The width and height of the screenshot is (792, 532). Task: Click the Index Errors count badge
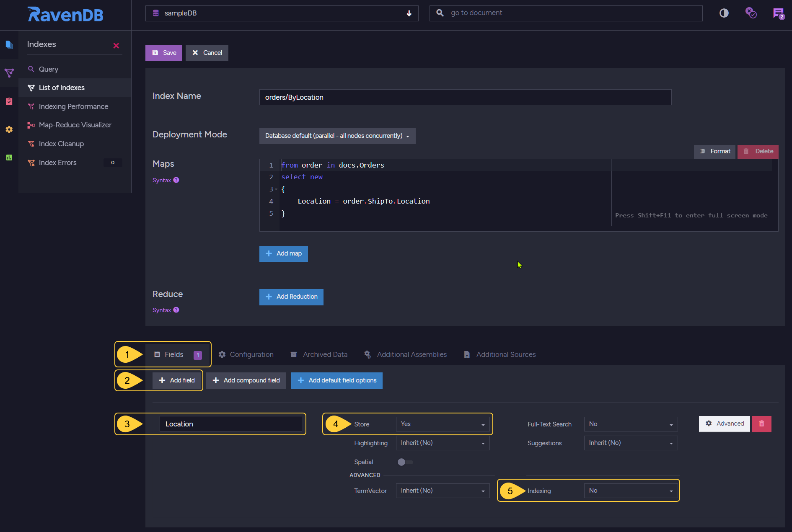pos(113,163)
